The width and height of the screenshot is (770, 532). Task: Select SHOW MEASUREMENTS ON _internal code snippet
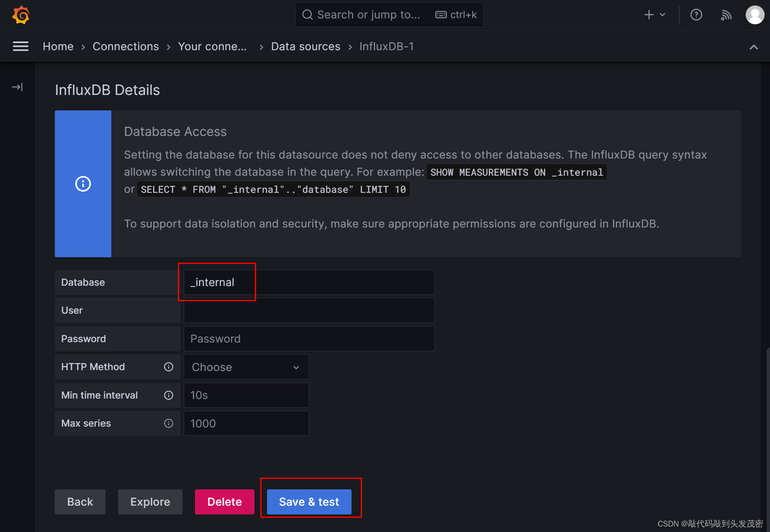tap(517, 172)
